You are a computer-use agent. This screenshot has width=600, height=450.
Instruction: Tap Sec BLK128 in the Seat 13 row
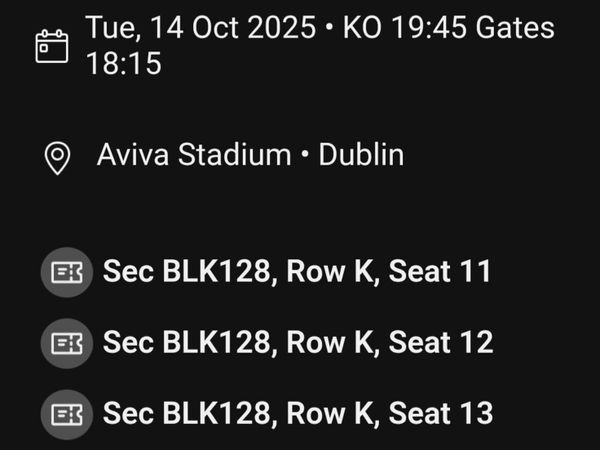click(x=188, y=412)
